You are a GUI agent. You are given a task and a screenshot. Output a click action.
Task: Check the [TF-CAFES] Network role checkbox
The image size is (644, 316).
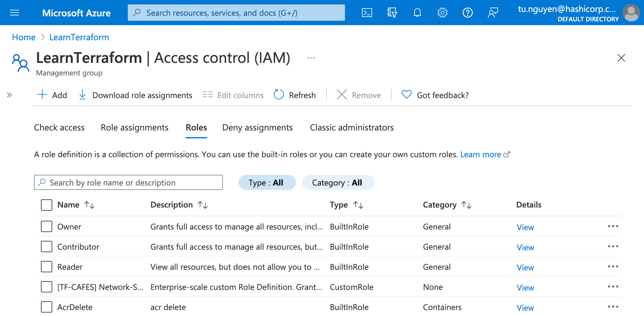[47, 286]
